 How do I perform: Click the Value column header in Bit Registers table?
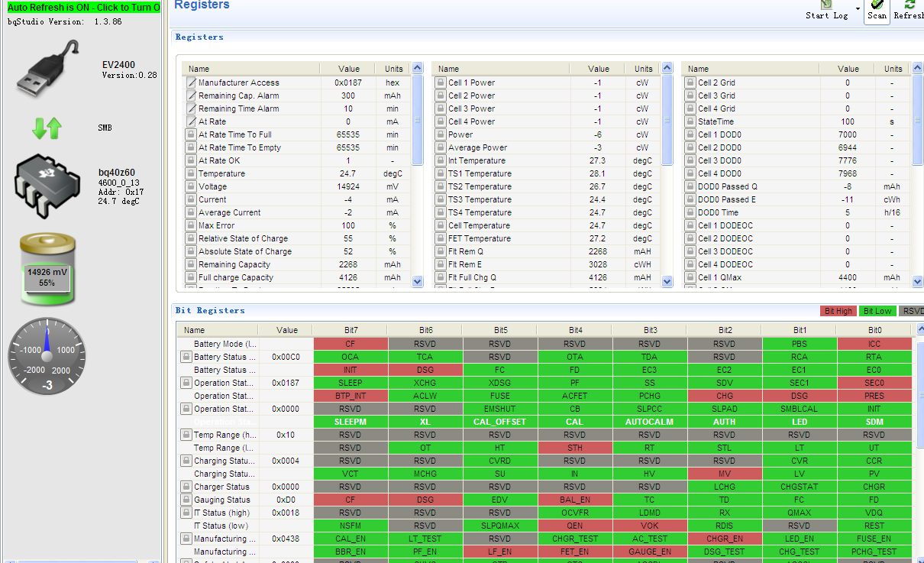(x=287, y=330)
